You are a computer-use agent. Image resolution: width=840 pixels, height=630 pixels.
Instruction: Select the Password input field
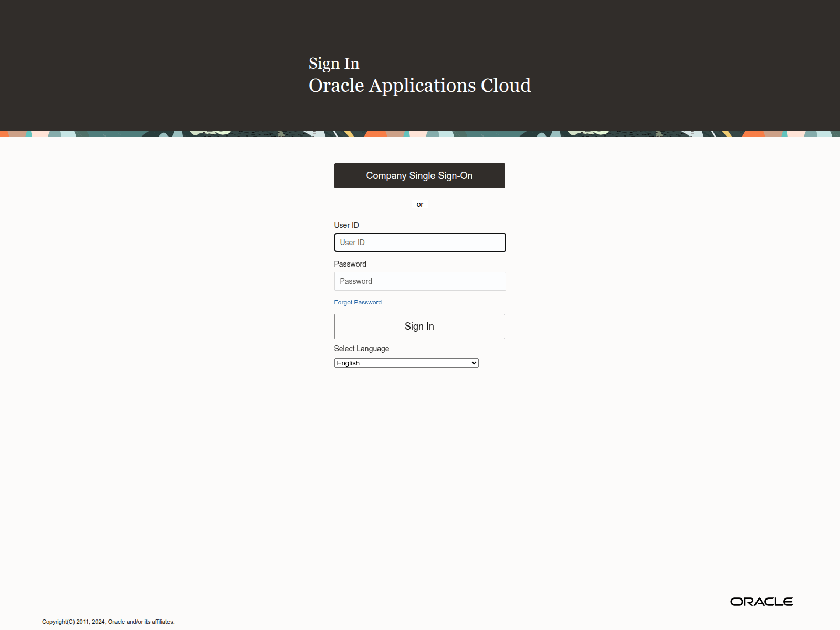pyautogui.click(x=420, y=281)
